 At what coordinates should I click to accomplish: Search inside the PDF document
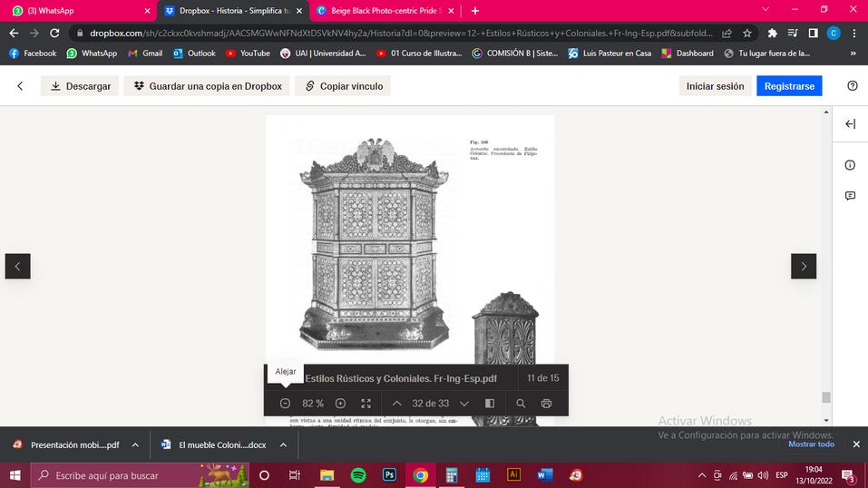tap(521, 404)
